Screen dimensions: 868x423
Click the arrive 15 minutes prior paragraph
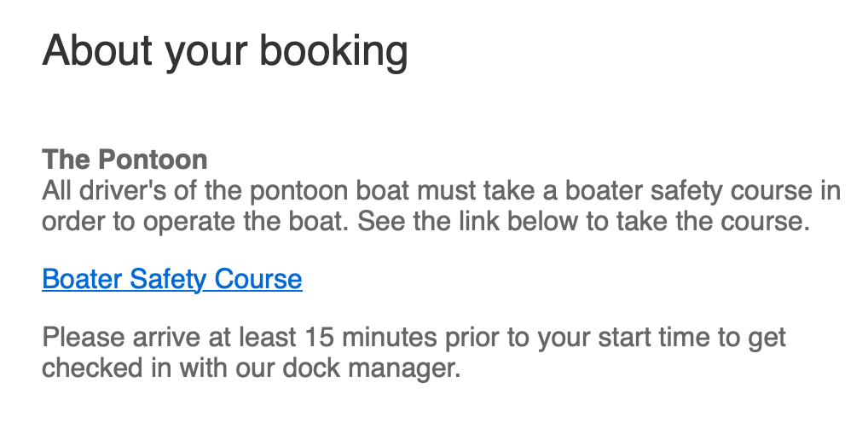[x=414, y=353]
